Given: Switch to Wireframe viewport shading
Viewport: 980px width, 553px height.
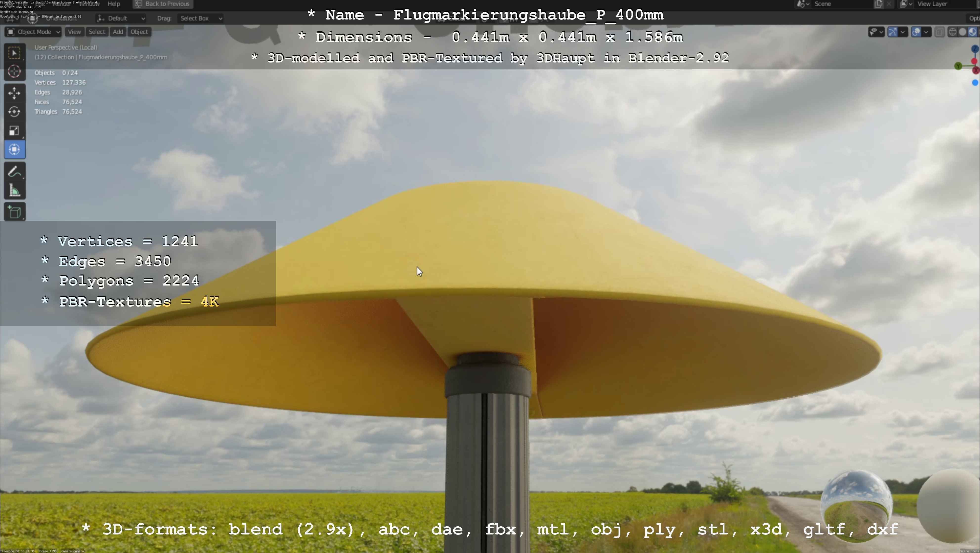Looking at the screenshot, I should [x=952, y=32].
